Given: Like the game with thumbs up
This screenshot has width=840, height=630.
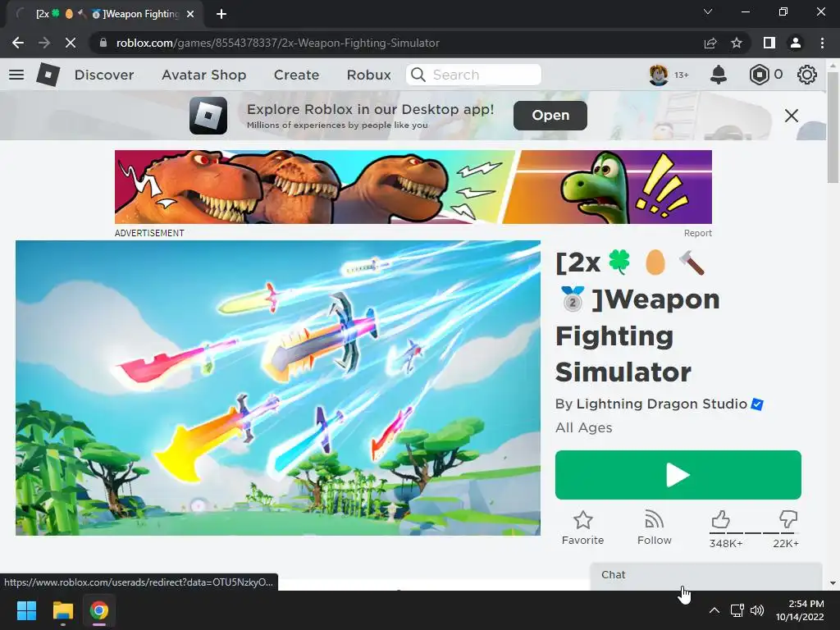Looking at the screenshot, I should point(720,519).
